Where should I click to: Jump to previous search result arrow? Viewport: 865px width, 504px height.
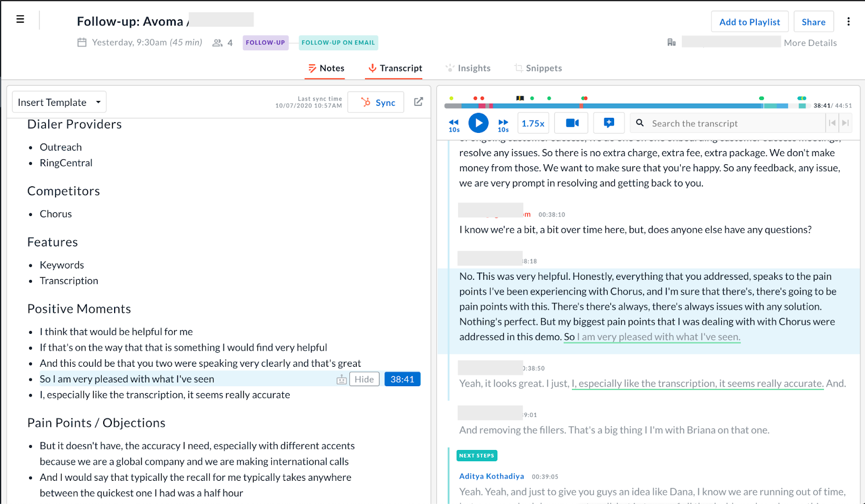click(x=832, y=123)
